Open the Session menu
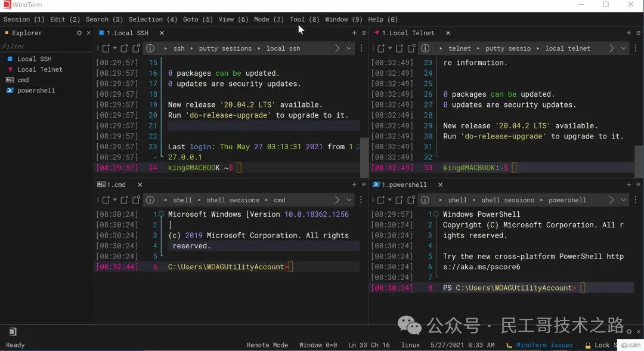This screenshot has height=351, width=644. click(24, 19)
